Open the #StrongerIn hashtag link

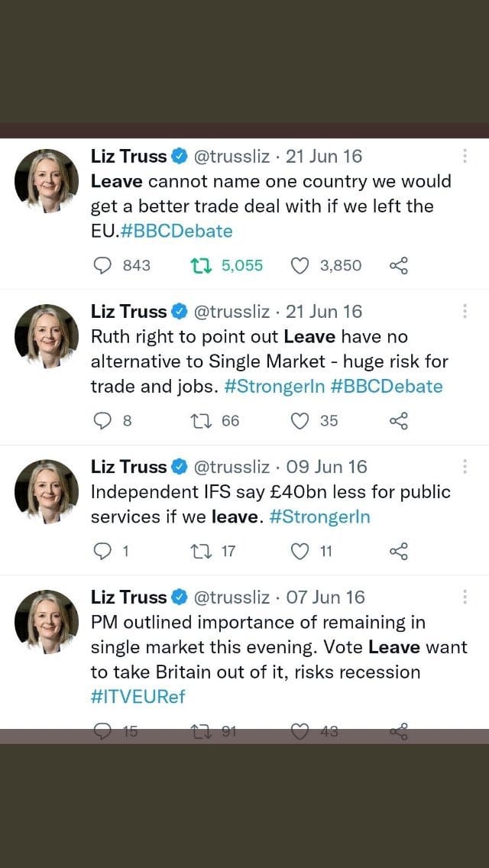(320, 517)
